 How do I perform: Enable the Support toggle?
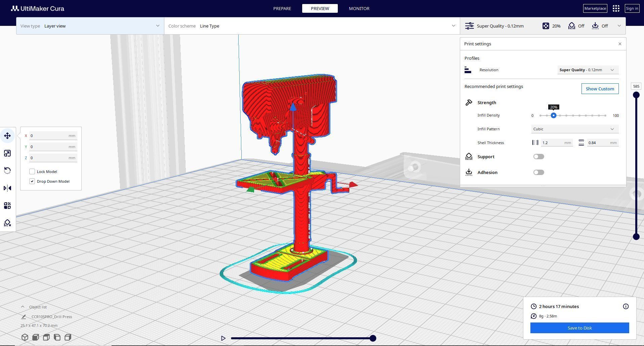[538, 157]
